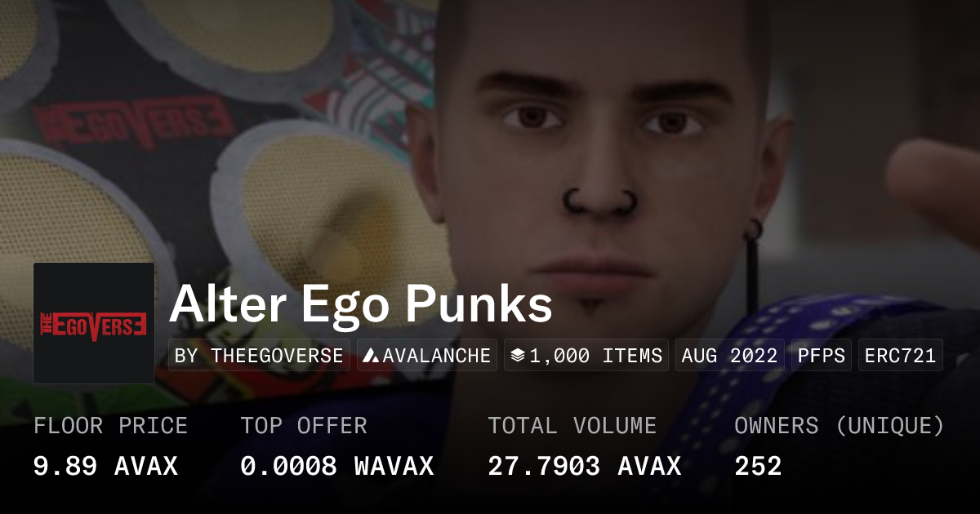Open the BY THEEGOVERSE creator tag

click(x=259, y=356)
